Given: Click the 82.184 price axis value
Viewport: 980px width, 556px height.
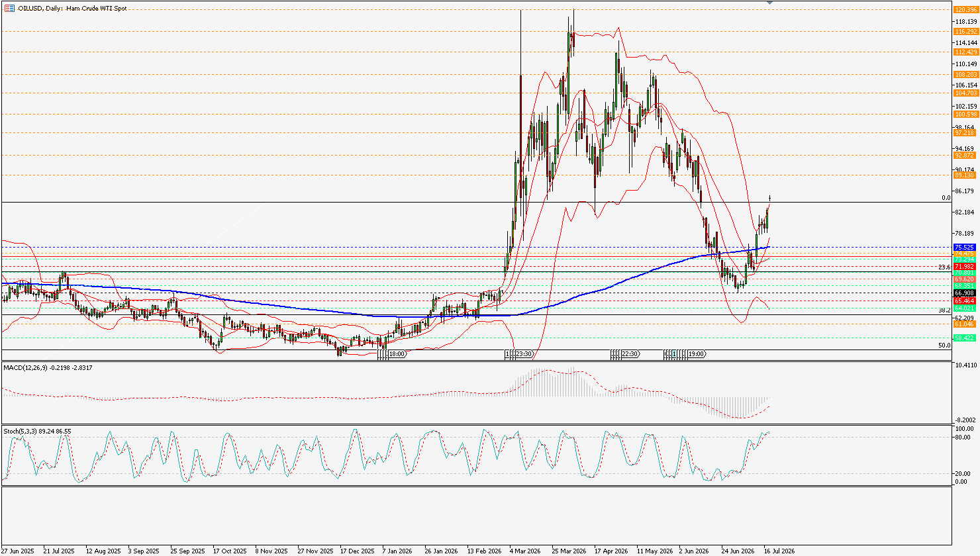Looking at the screenshot, I should coord(965,212).
